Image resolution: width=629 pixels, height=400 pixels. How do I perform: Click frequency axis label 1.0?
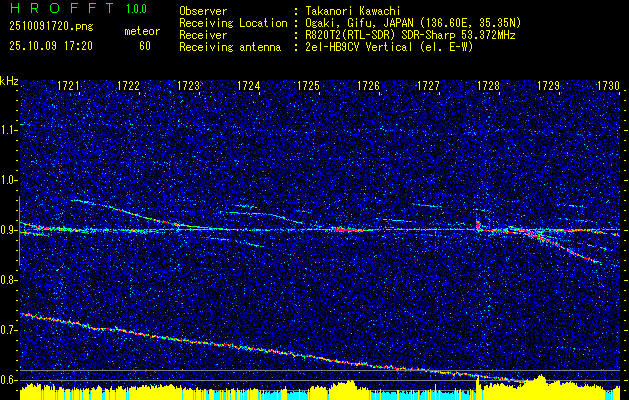pyautogui.click(x=9, y=181)
